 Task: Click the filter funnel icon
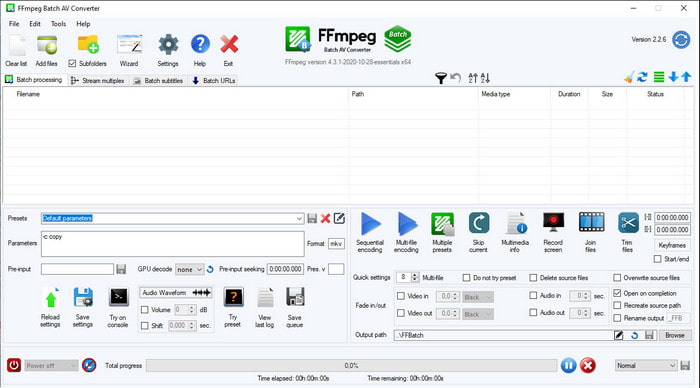point(441,78)
